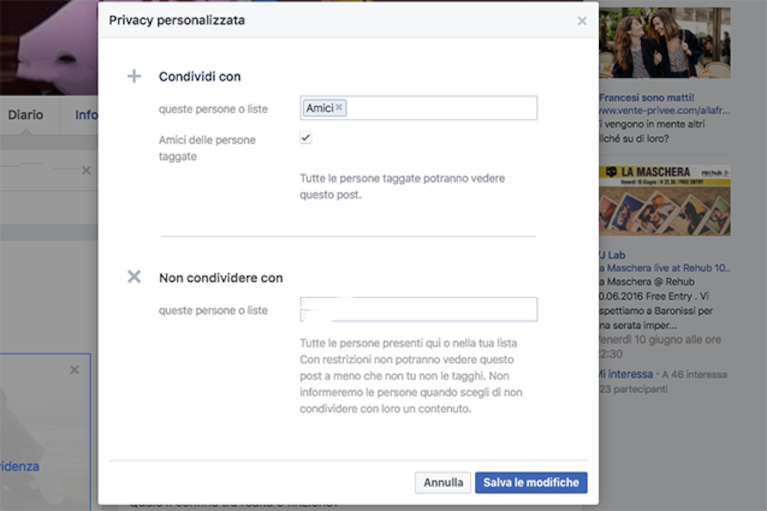
Task: Open the two women ad thumbnail
Action: [665, 43]
